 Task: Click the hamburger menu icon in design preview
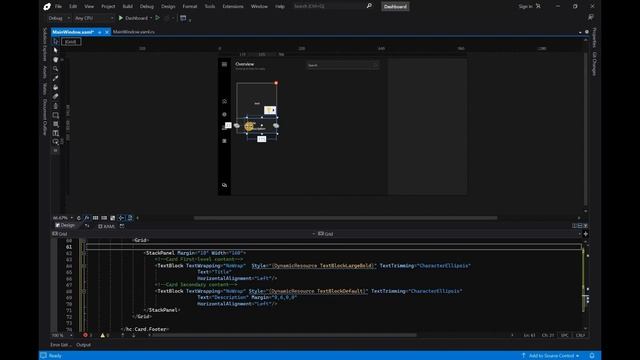click(224, 64)
